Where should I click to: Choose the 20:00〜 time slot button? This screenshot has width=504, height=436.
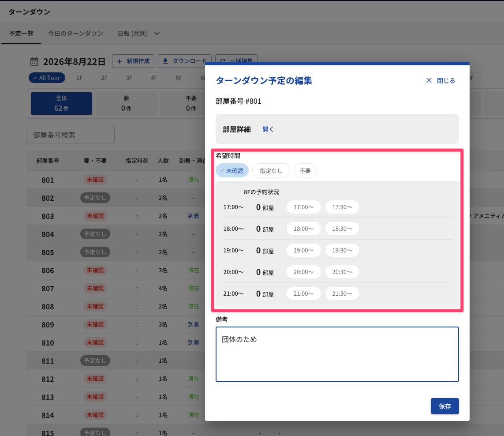(x=304, y=271)
